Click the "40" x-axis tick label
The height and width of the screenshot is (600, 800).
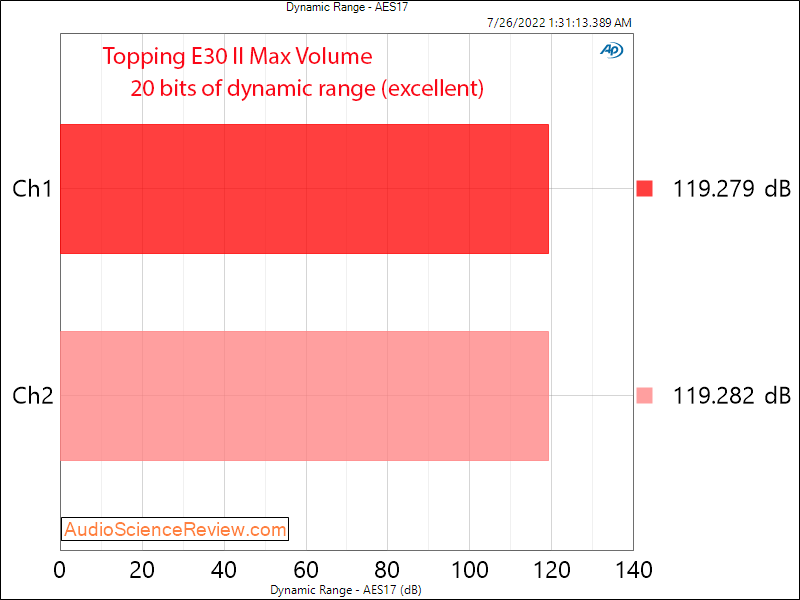[x=224, y=570]
